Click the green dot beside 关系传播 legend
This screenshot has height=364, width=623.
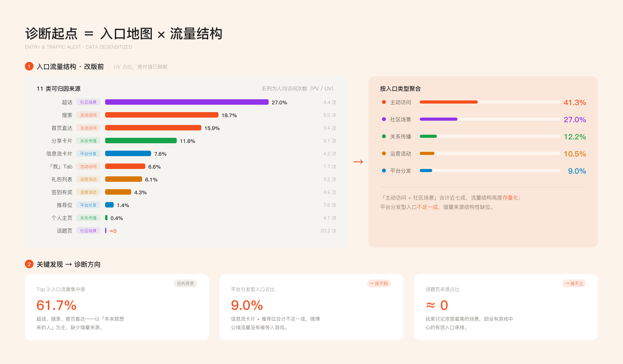point(384,136)
